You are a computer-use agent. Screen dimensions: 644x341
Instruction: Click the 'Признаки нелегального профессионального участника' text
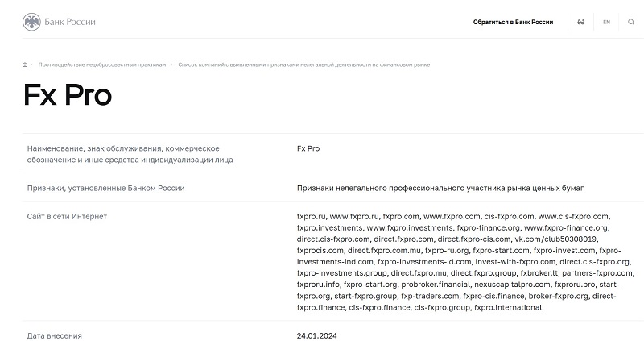(440, 188)
